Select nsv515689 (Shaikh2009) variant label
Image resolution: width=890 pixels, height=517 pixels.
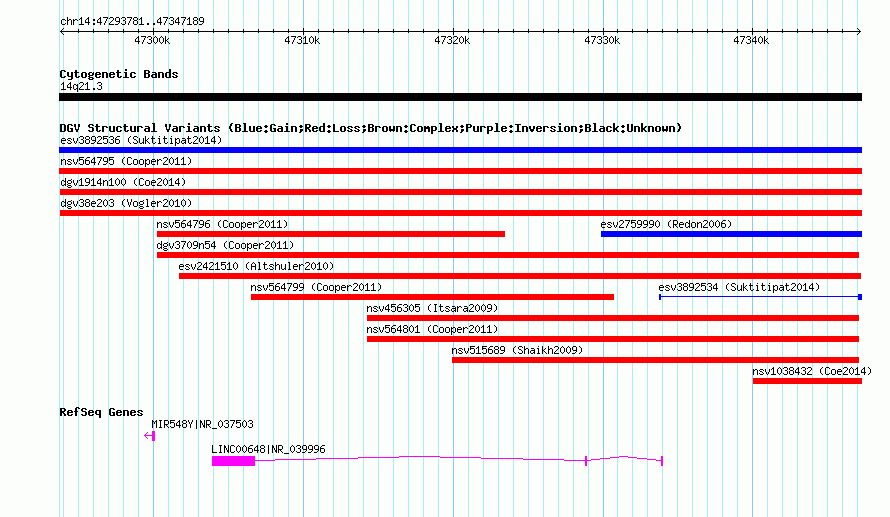tap(517, 350)
